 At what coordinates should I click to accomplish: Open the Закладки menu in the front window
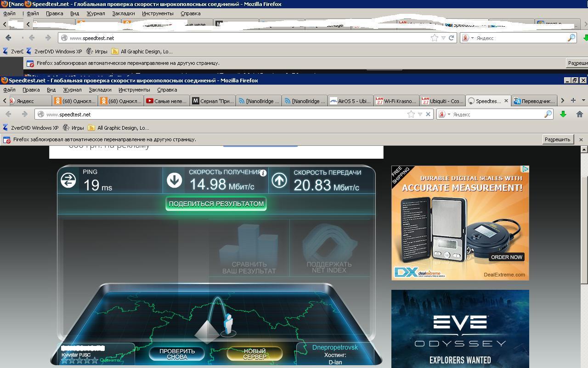[x=100, y=90]
